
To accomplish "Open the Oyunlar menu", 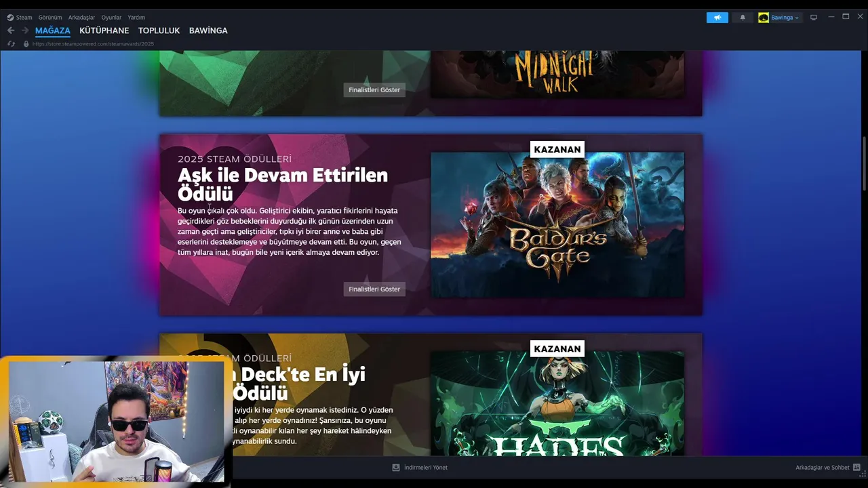I will pyautogui.click(x=111, y=17).
